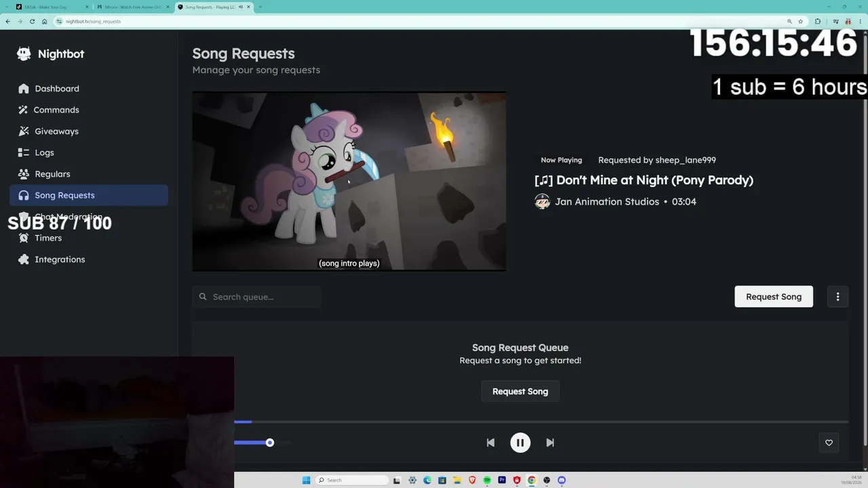Open the Chrome three-dot menu
The image size is (868, 488).
click(861, 21)
